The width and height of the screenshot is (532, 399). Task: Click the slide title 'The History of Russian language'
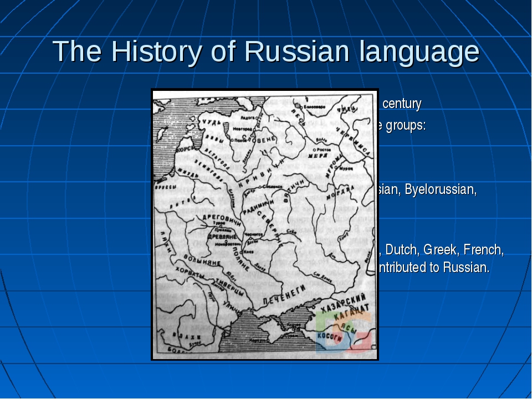[x=266, y=51]
